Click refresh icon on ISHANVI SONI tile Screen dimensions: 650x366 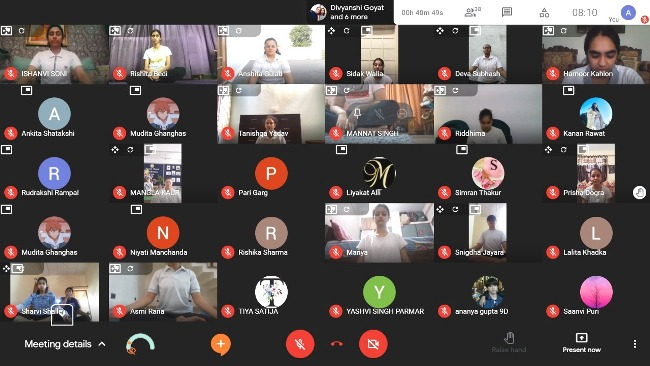[22, 31]
